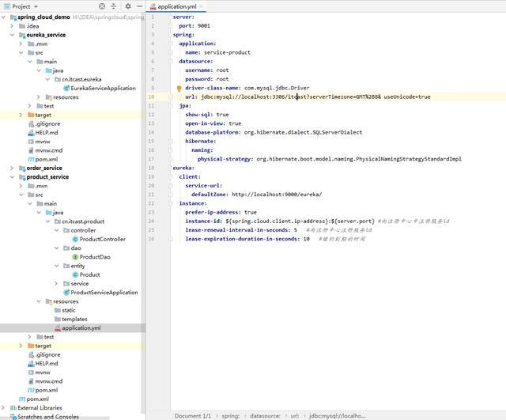Click the yellow intention lightbulb in editor
This screenshot has height=420, width=506.
[179, 89]
